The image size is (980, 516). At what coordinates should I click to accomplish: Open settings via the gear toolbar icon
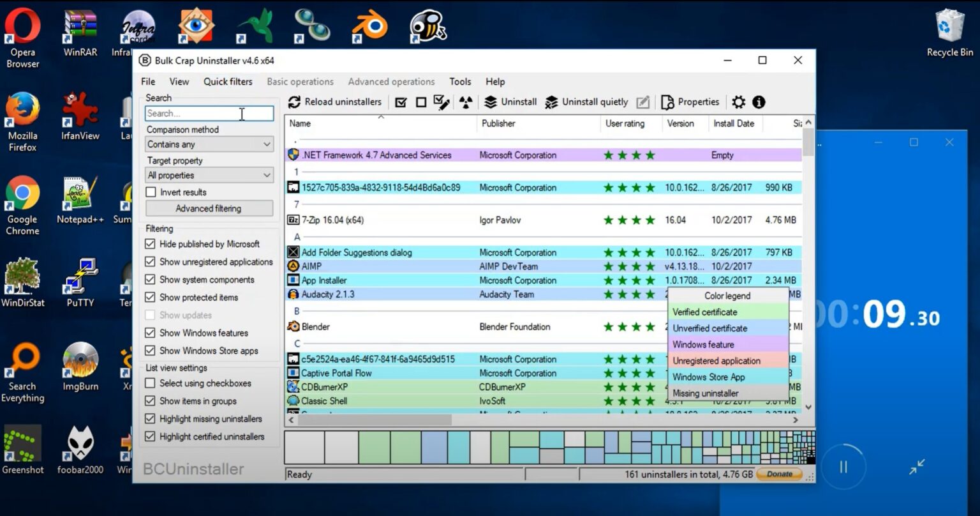tap(738, 102)
